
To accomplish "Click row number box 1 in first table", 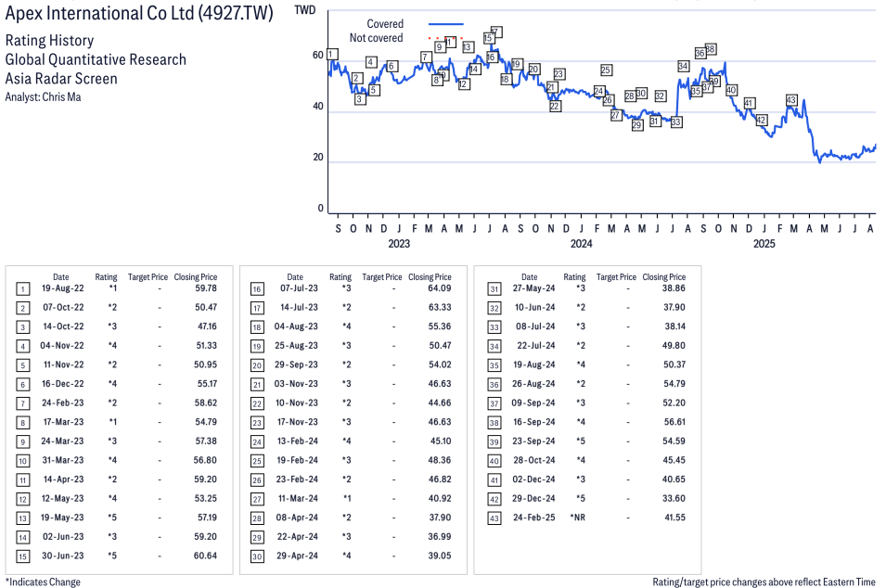I will (22, 289).
